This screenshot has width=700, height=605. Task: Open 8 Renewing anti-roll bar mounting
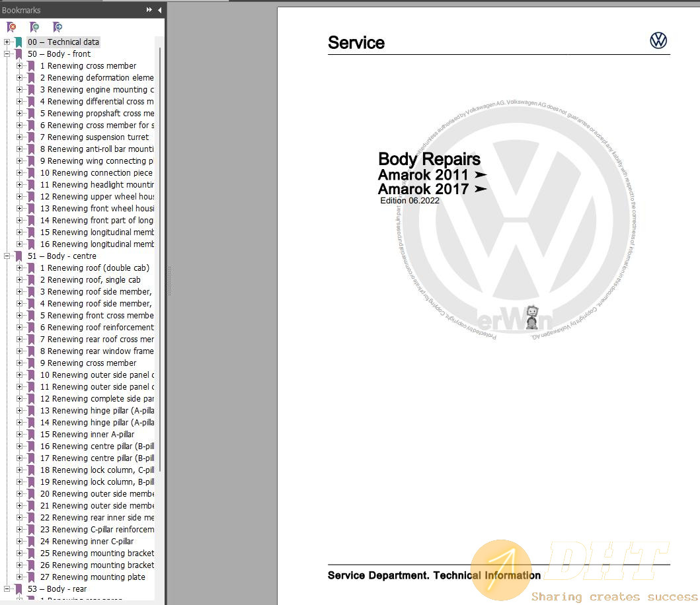pos(97,149)
